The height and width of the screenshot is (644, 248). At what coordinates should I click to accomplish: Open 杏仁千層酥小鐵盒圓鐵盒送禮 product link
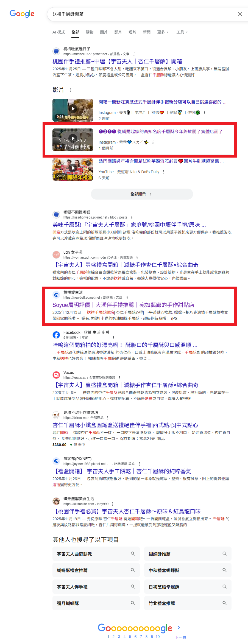coord(125,425)
